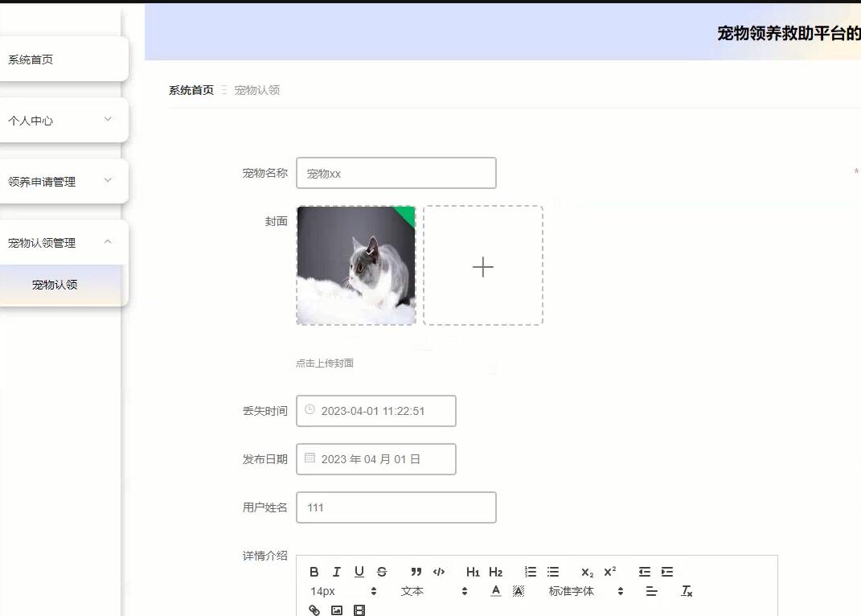Apply italic formatting
The height and width of the screenshot is (616, 861).
(x=336, y=572)
